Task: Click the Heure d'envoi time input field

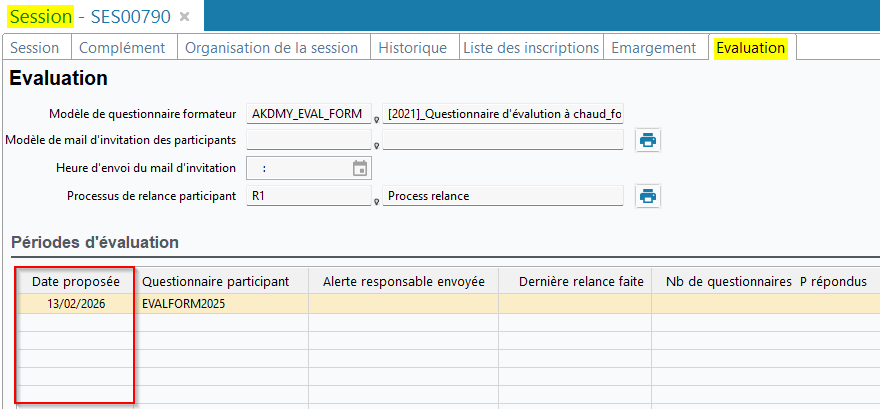Action: (x=297, y=168)
